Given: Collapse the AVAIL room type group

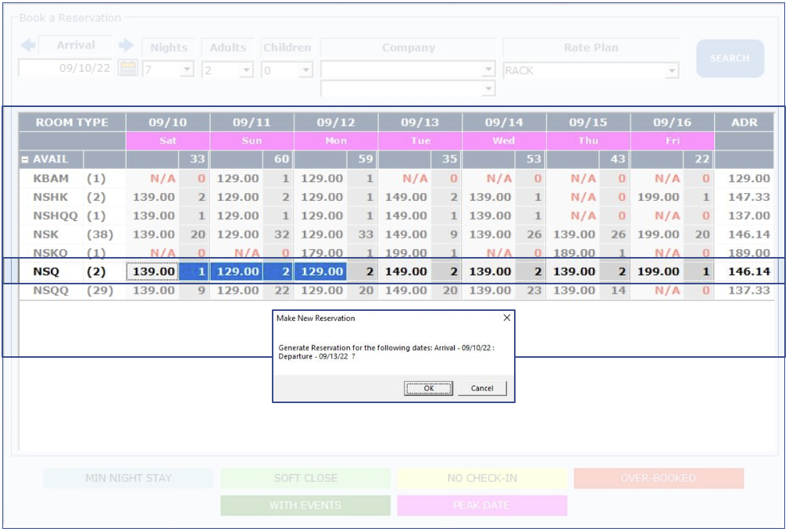Looking at the screenshot, I should pyautogui.click(x=25, y=159).
